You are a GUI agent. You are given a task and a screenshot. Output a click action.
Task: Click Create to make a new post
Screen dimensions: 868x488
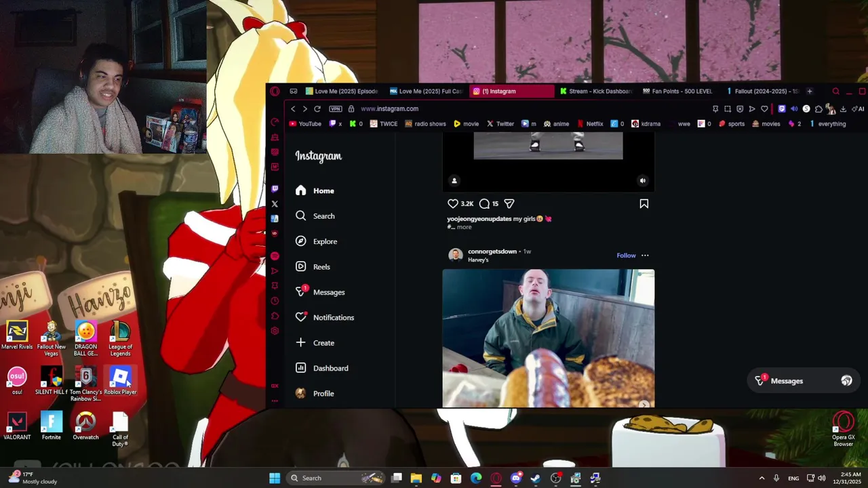pyautogui.click(x=315, y=343)
